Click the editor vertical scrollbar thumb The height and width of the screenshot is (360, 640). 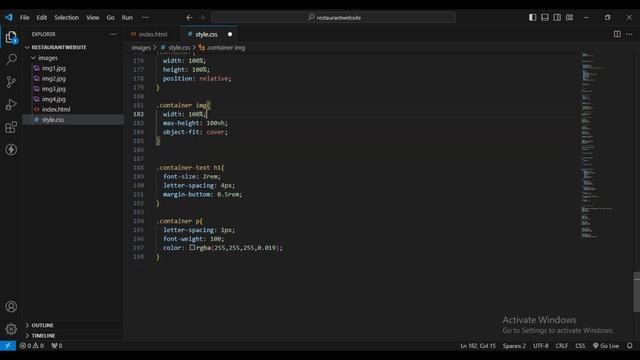636,293
